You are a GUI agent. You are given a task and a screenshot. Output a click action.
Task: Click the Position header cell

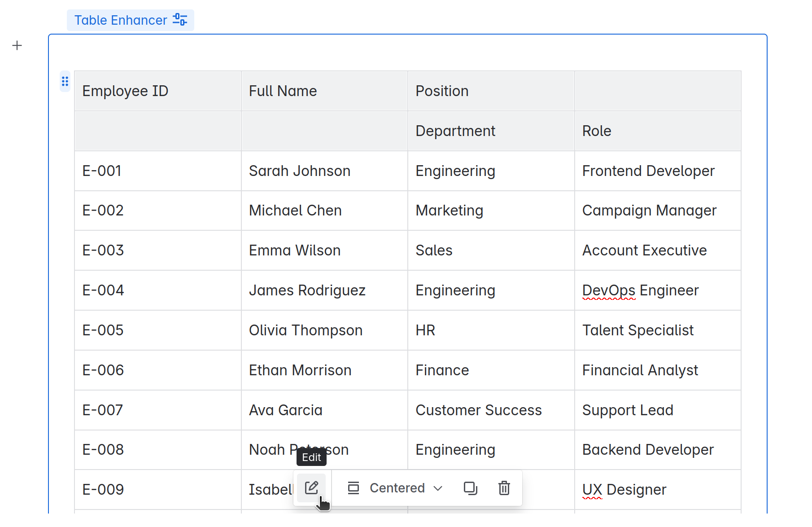tap(490, 91)
